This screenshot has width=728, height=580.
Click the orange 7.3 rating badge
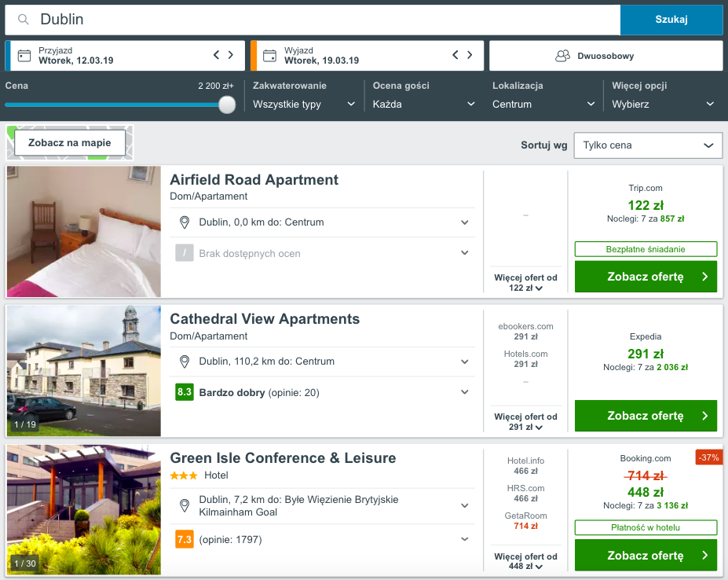184,540
